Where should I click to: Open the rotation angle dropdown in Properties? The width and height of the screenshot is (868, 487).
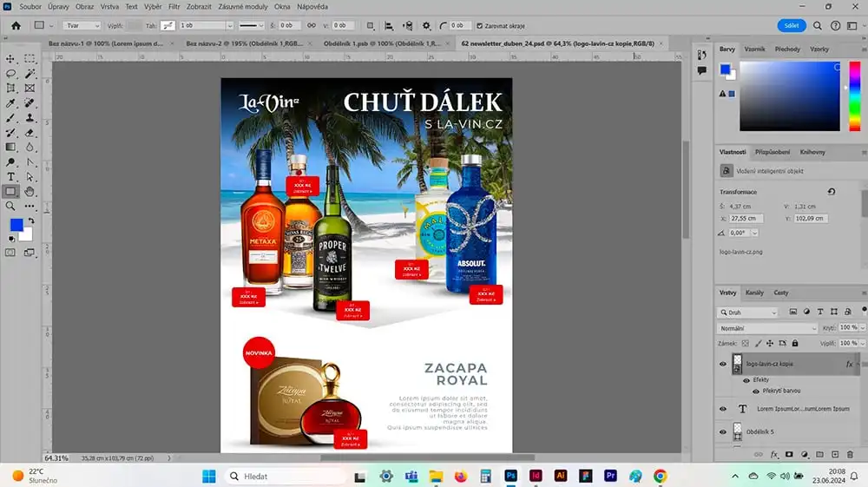(x=754, y=233)
